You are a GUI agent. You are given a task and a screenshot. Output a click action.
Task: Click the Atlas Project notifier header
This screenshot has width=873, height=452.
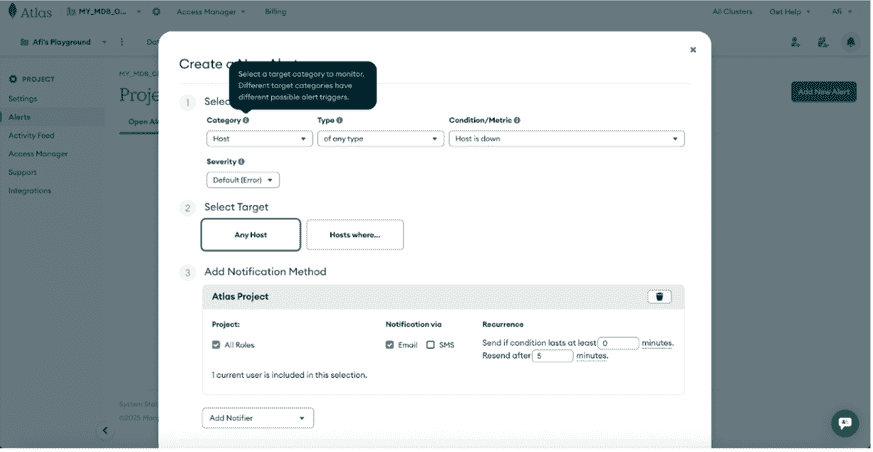tap(443, 297)
